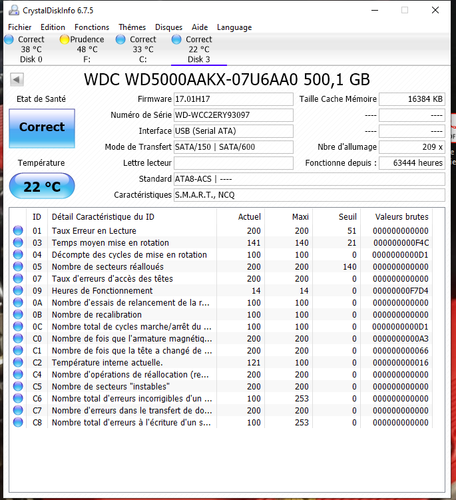Click status icon for attribute C1
Screen dimensions: 456x500
[18, 350]
